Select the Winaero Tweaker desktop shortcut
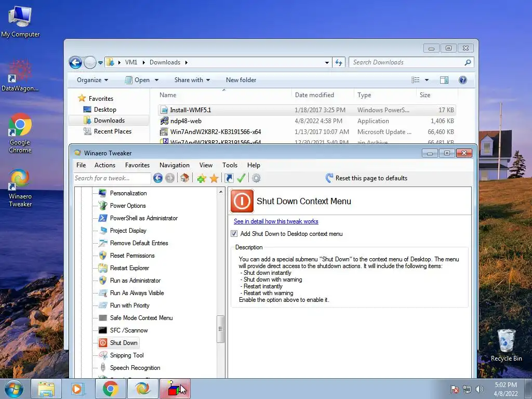 click(20, 188)
